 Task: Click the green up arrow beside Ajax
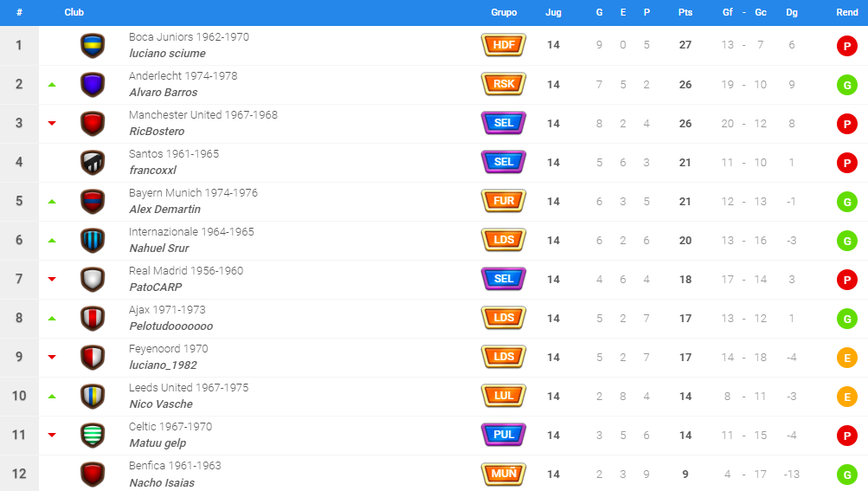52,319
